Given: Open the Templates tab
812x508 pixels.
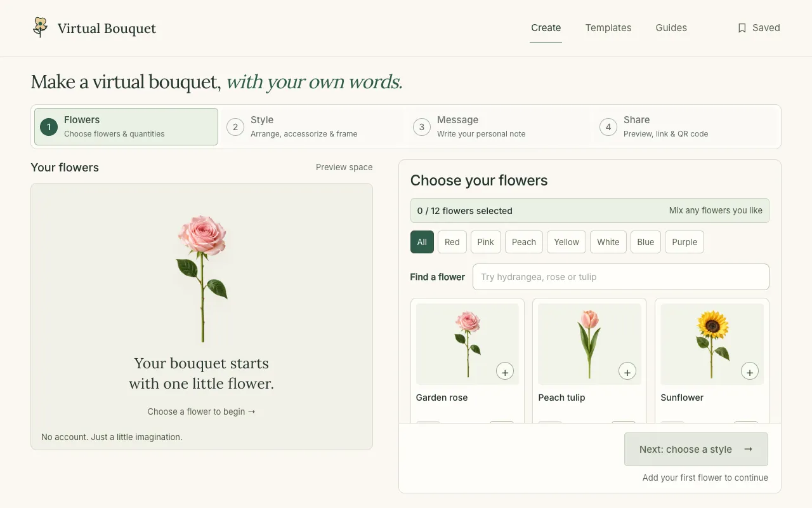Looking at the screenshot, I should tap(608, 28).
